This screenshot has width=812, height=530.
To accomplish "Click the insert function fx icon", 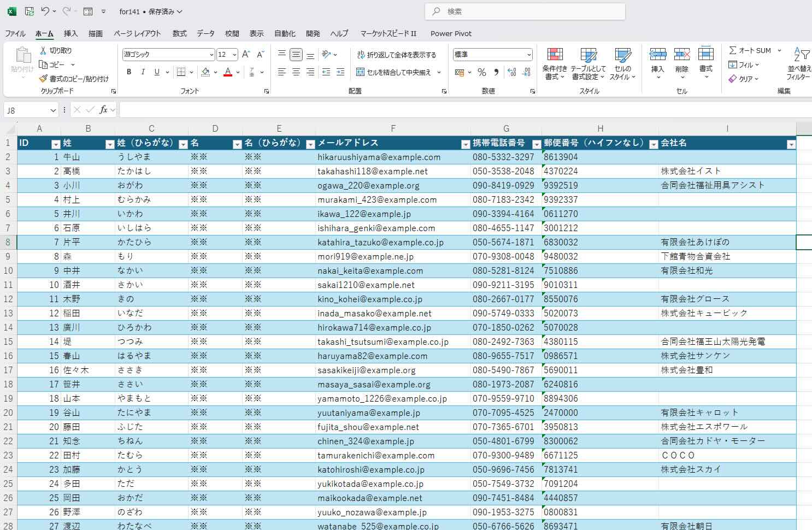I will coord(103,110).
